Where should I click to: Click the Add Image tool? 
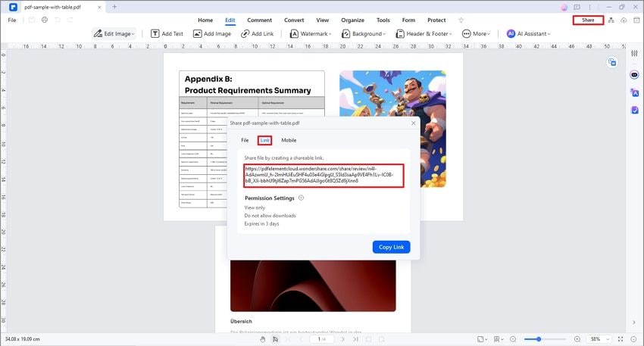[x=212, y=33]
